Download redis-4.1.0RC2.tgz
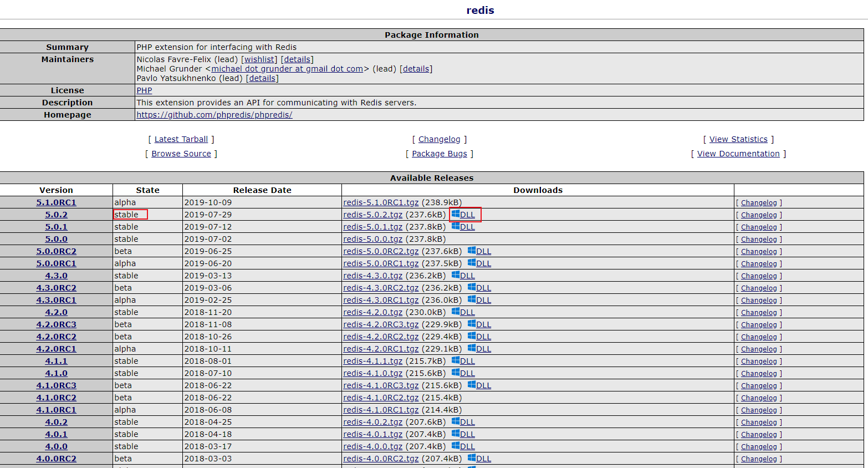 tap(381, 398)
